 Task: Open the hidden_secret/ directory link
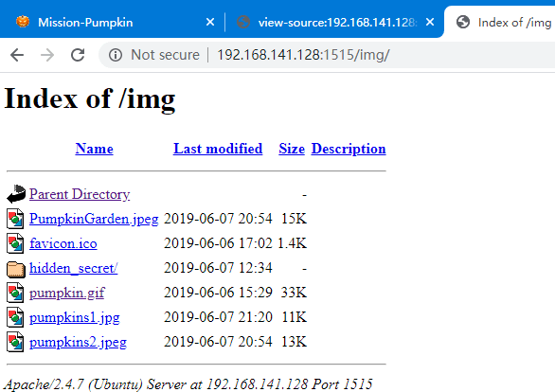pos(74,268)
